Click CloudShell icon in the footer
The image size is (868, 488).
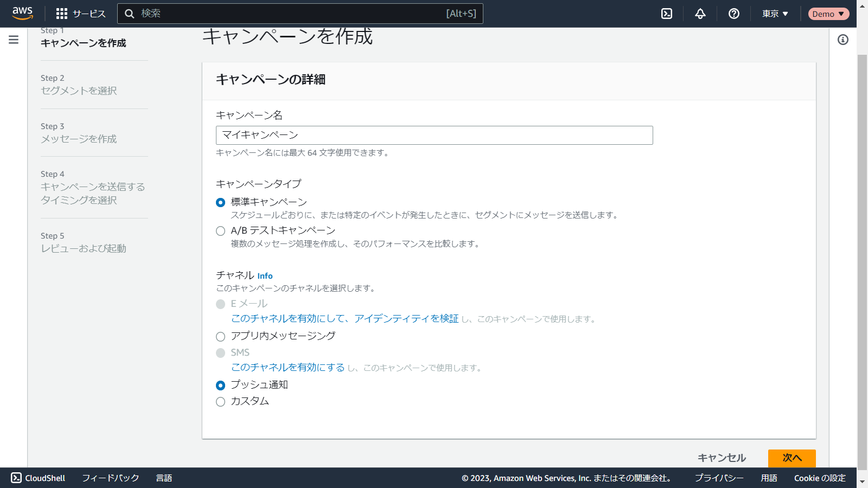pos(16,478)
